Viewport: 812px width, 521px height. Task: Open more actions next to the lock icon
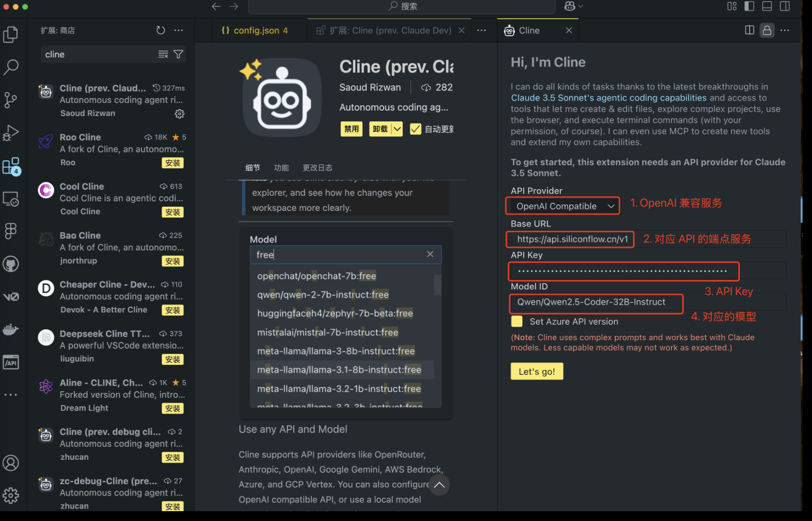[785, 30]
